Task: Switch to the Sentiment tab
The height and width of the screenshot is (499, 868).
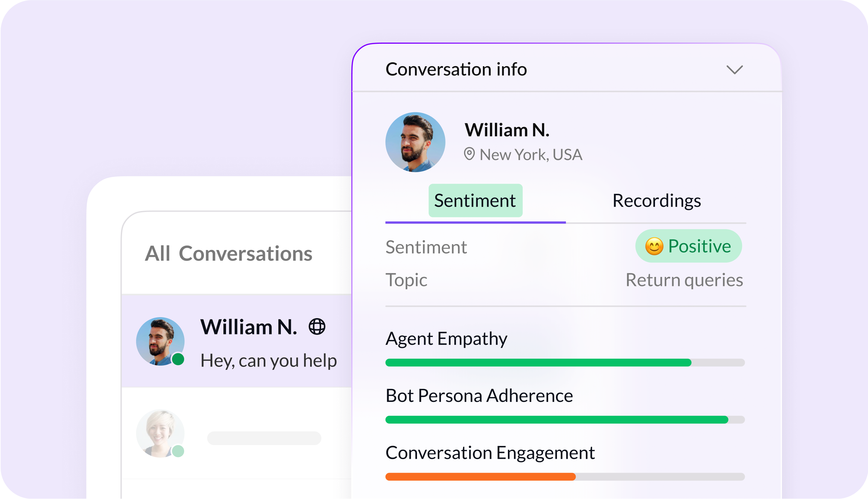Action: point(475,201)
